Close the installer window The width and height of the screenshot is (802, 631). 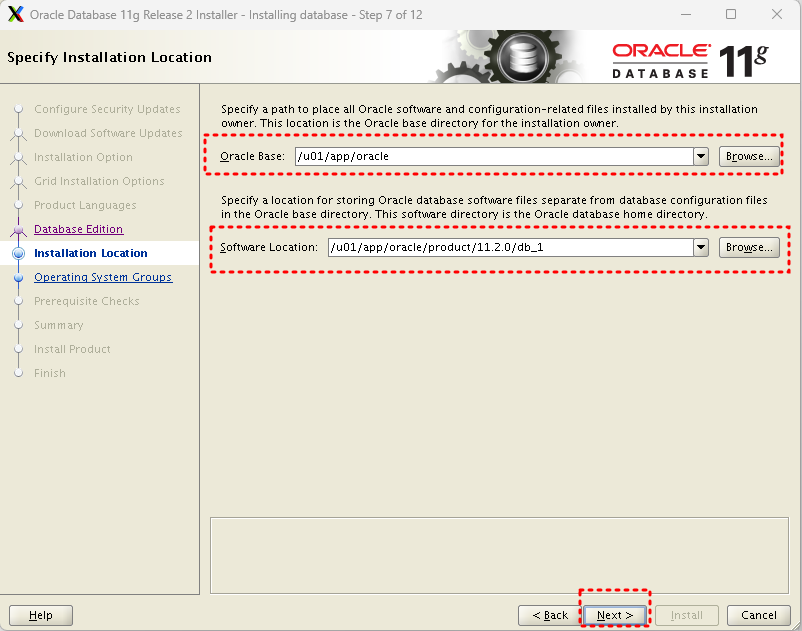(x=776, y=14)
